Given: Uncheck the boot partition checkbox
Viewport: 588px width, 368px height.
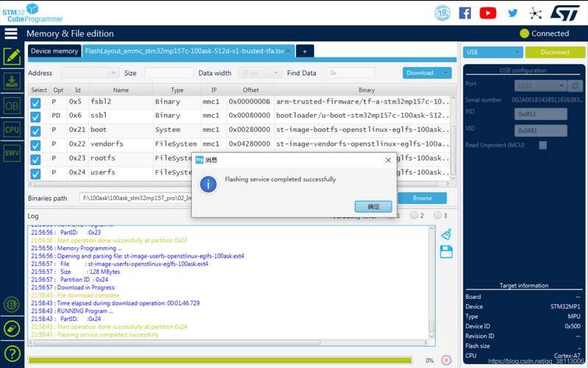Looking at the screenshot, I should 35,131.
